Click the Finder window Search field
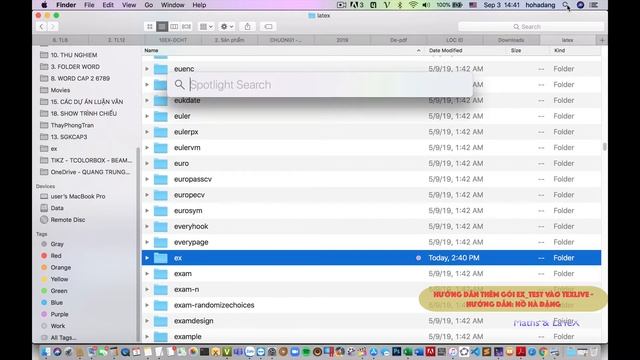Viewport: 640px width, 360px height. pyautogui.click(x=531, y=27)
